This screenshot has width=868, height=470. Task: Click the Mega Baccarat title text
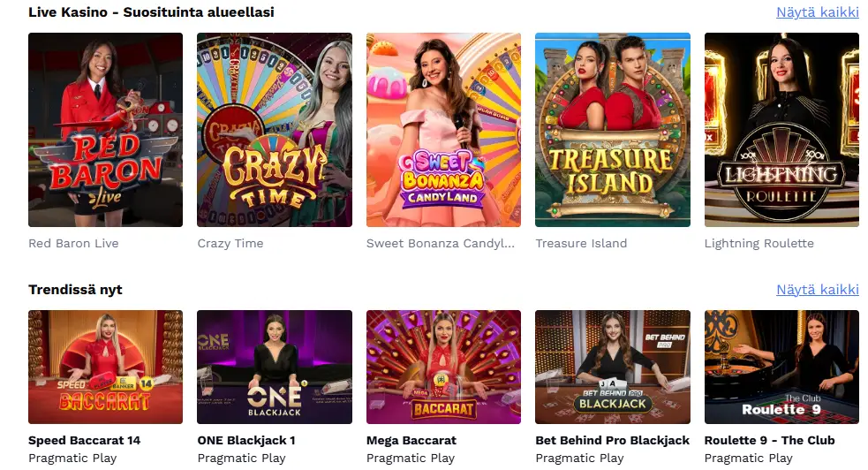click(x=411, y=441)
